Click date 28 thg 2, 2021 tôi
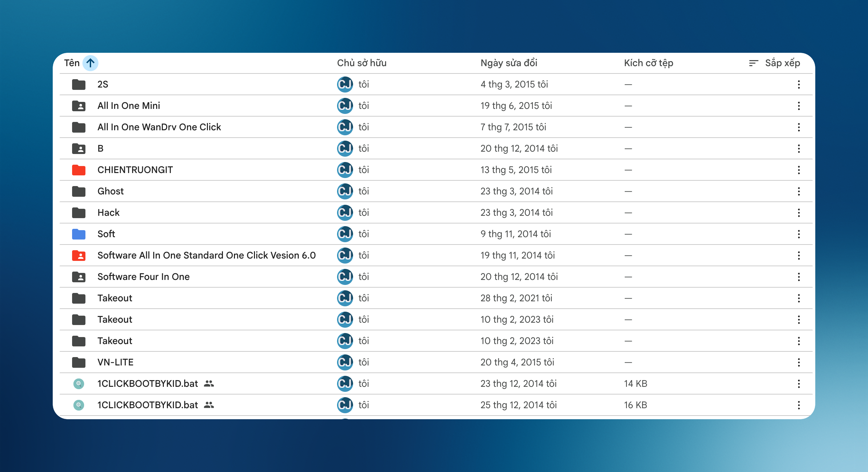This screenshot has height=472, width=868. 516,298
